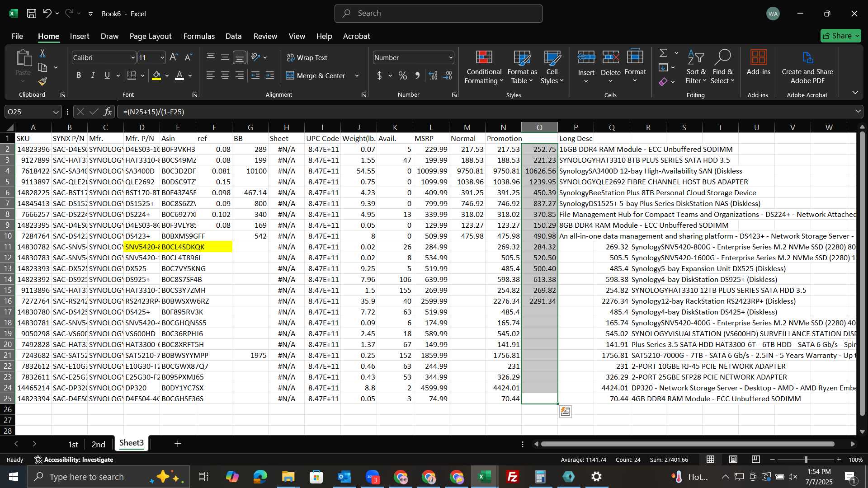Click the Save icon in title bar

(32, 14)
